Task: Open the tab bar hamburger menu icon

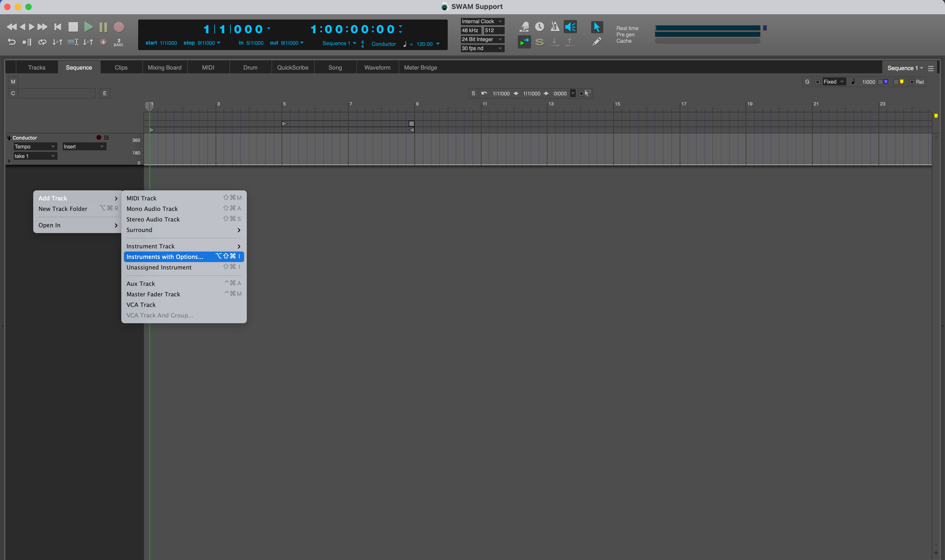Action: pos(931,68)
